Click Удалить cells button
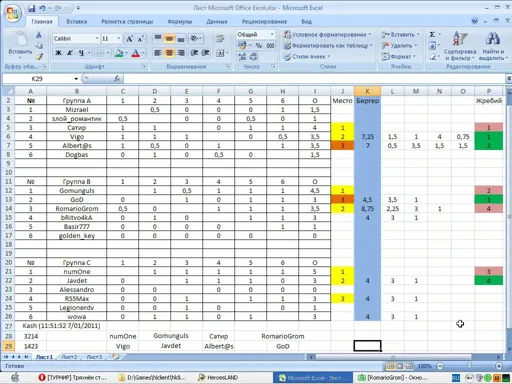Image resolution: width=512 pixels, height=384 pixels. coord(399,45)
